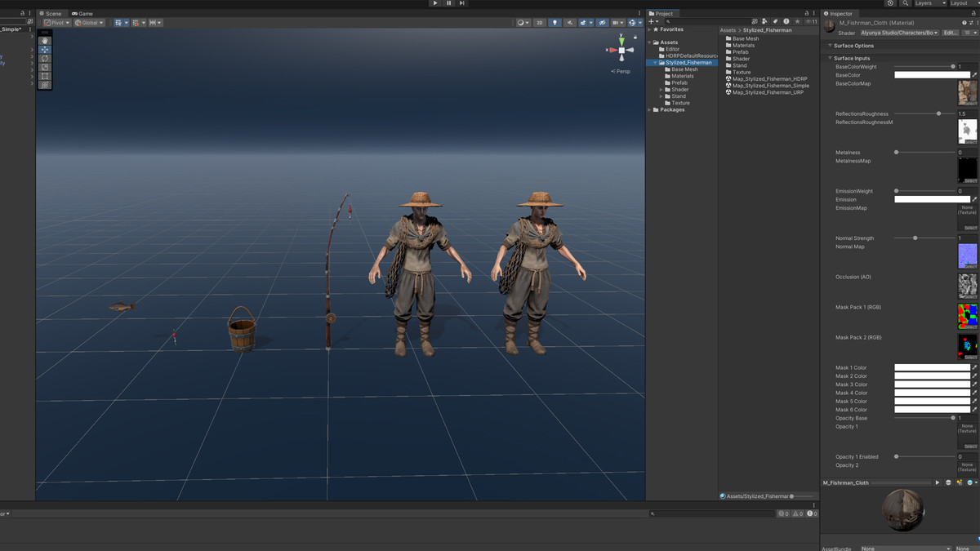Image resolution: width=980 pixels, height=551 pixels.
Task: Open the Layout dropdown
Action: point(964,3)
